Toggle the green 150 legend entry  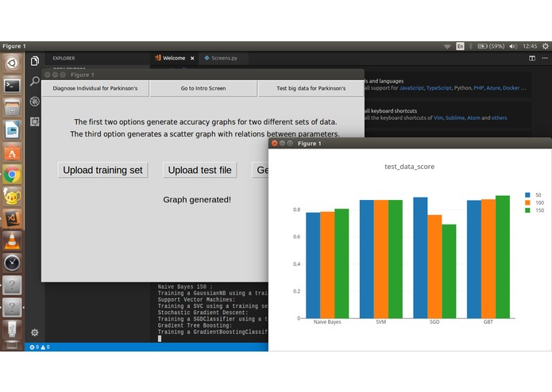click(x=535, y=210)
